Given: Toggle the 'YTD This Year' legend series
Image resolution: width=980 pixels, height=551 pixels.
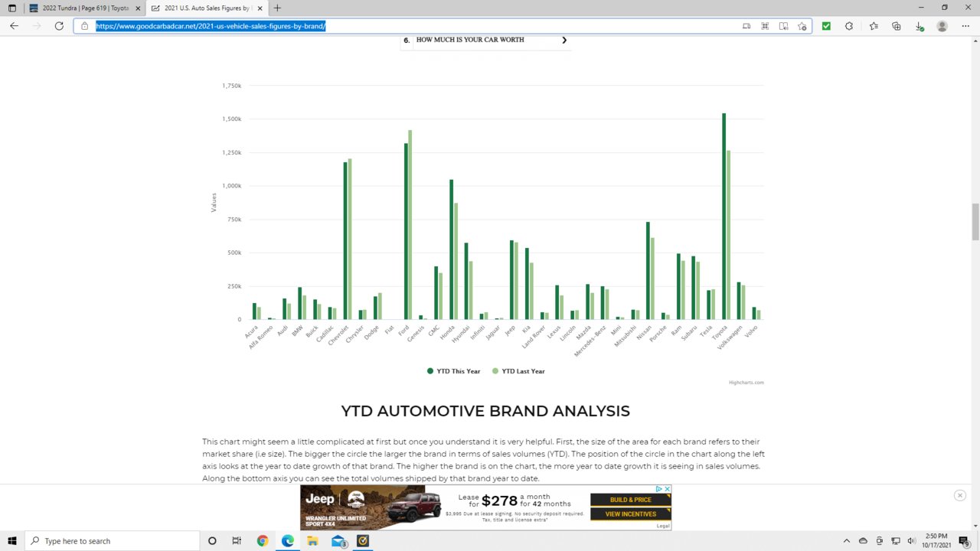Looking at the screenshot, I should coord(454,371).
